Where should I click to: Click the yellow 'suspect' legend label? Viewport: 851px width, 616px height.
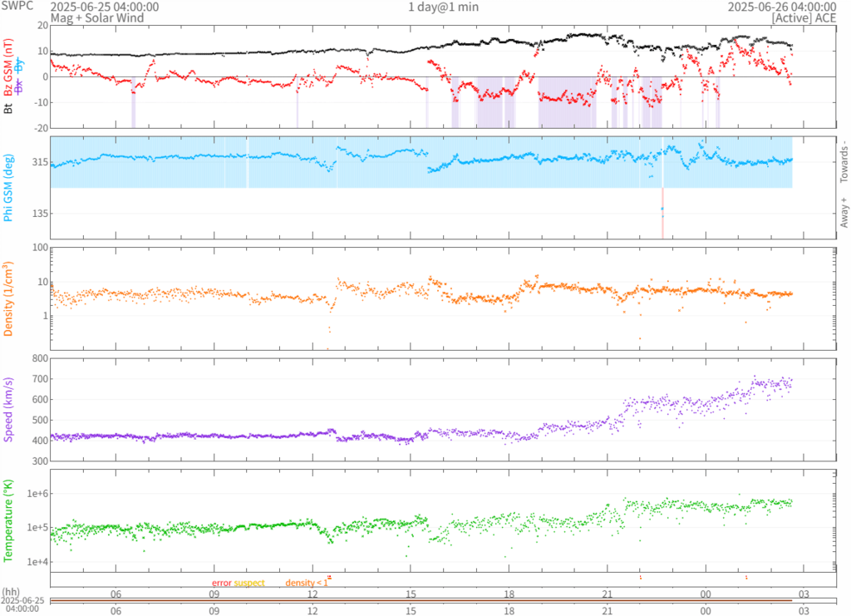pos(249,583)
